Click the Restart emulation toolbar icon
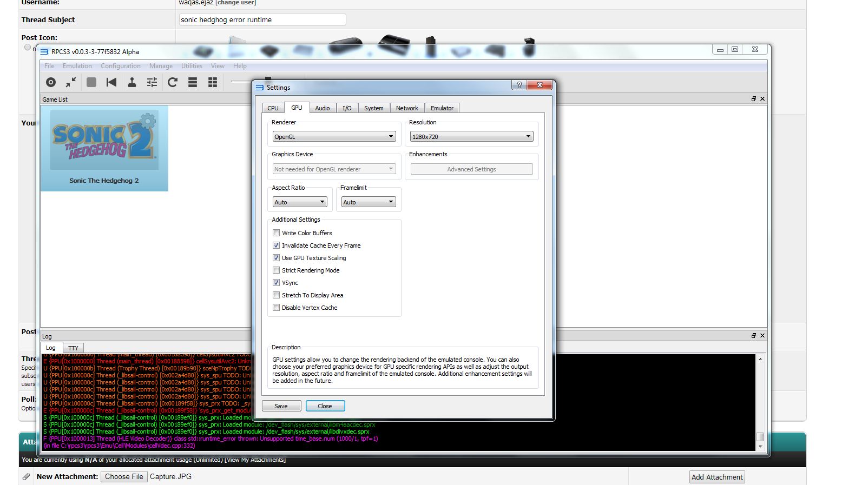The width and height of the screenshot is (868, 485). (111, 82)
